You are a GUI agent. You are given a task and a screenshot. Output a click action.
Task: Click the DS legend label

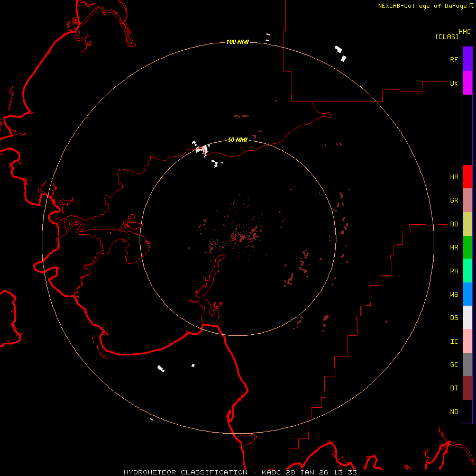coord(454,318)
